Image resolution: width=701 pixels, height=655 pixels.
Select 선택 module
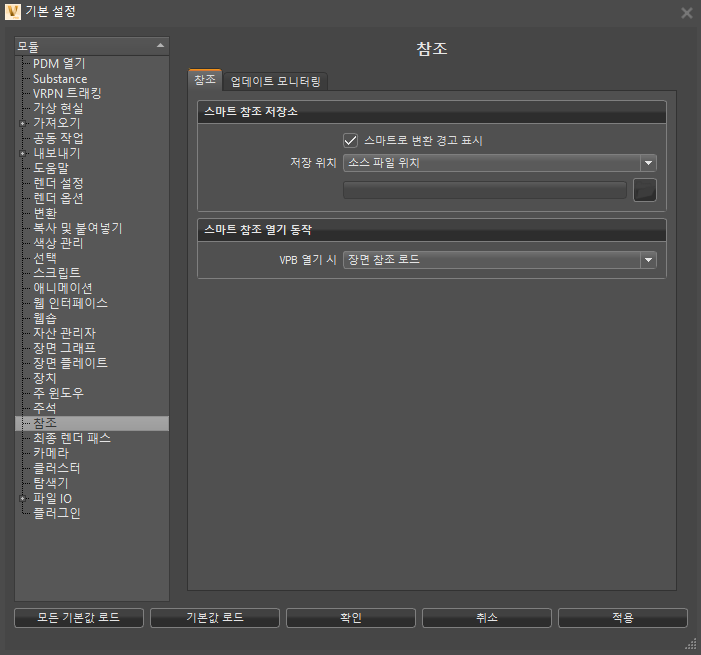[x=45, y=258]
